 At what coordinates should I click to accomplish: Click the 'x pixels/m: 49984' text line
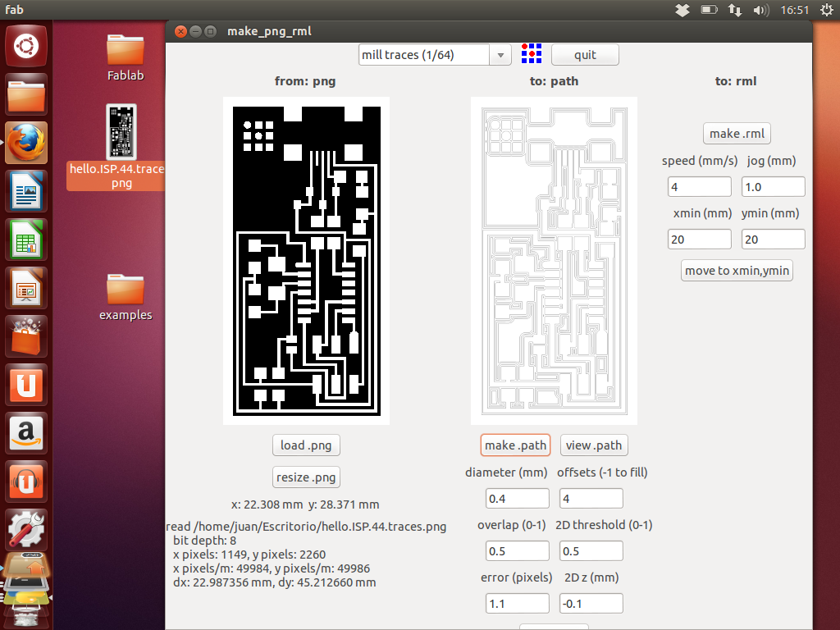point(272,568)
